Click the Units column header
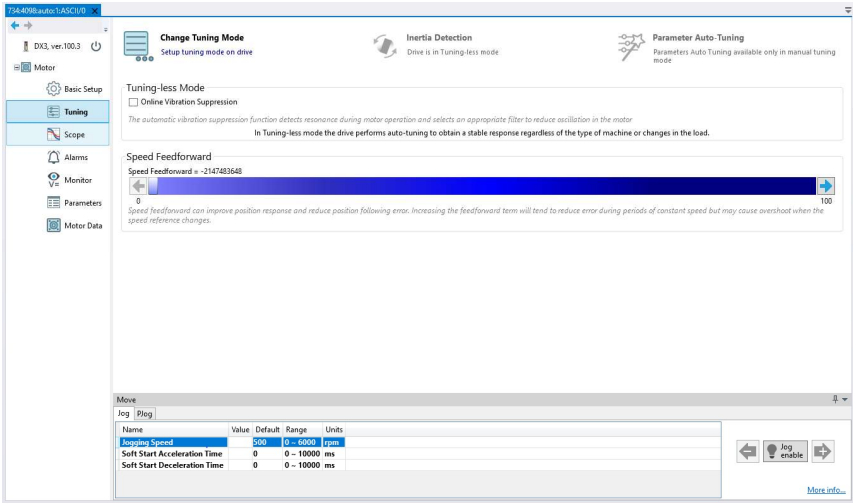Viewport: 853px width, 503px height. pyautogui.click(x=334, y=430)
